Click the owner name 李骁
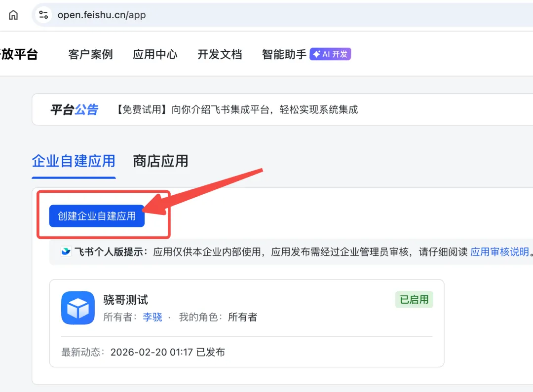 [x=152, y=317]
